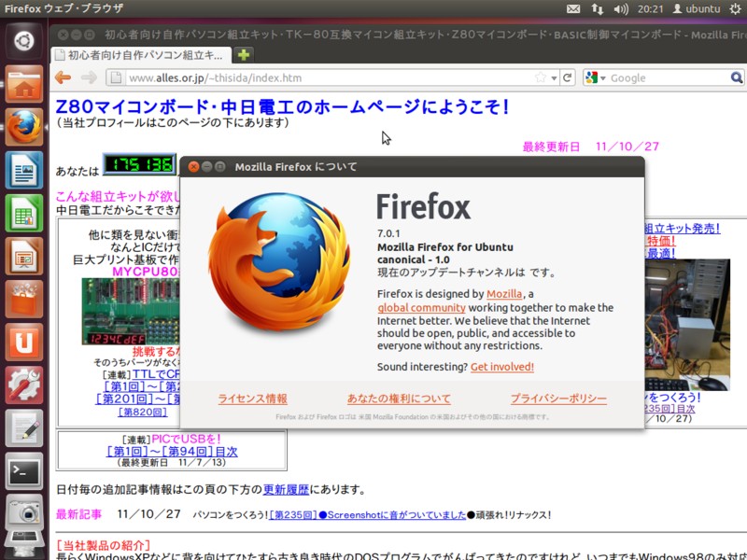Click the PC assembly photo on right

tap(687, 325)
